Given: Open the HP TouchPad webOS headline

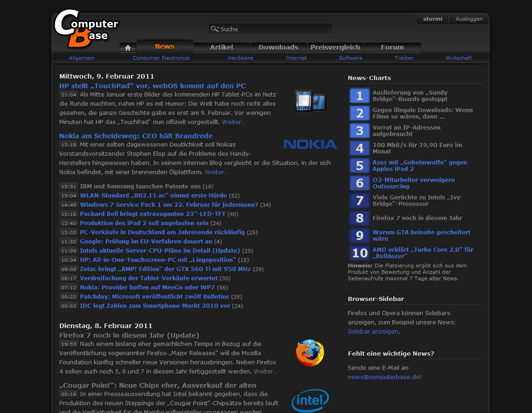Looking at the screenshot, I should (153, 86).
